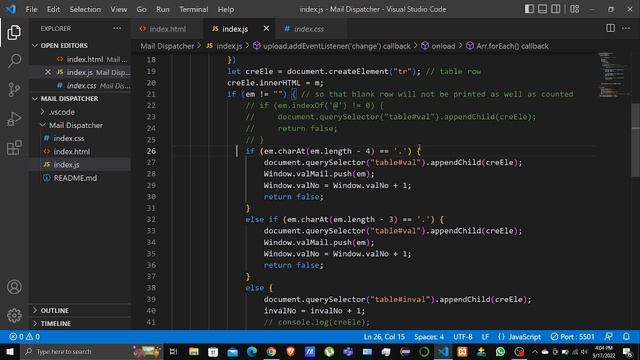640x360 pixels.
Task: Click UTF-8 encoding in status bar
Action: 462,337
